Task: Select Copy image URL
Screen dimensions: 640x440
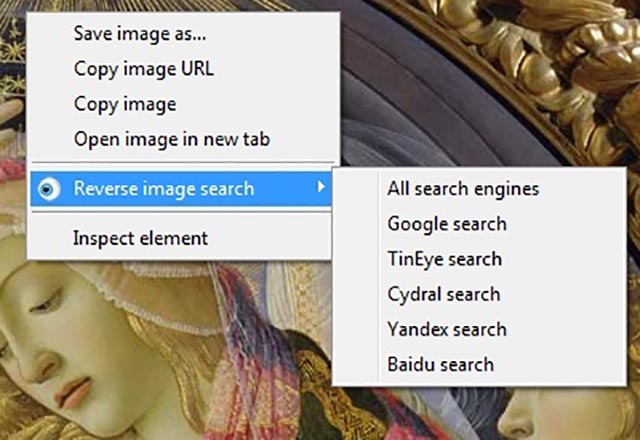Action: [184, 69]
